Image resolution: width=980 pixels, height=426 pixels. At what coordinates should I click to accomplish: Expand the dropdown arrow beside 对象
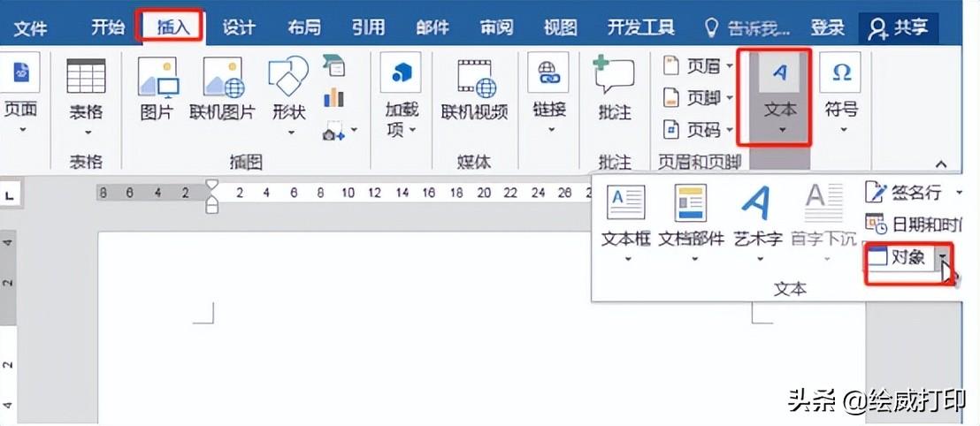[942, 256]
